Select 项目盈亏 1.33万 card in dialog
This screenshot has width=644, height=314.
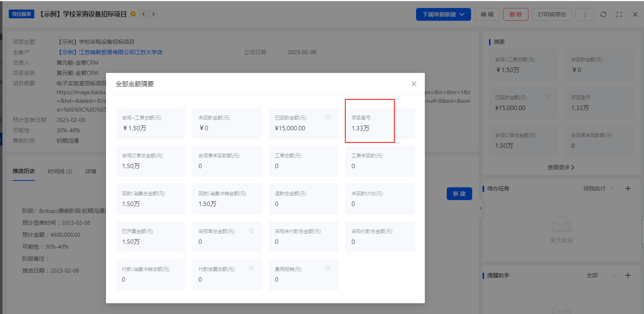click(380, 123)
